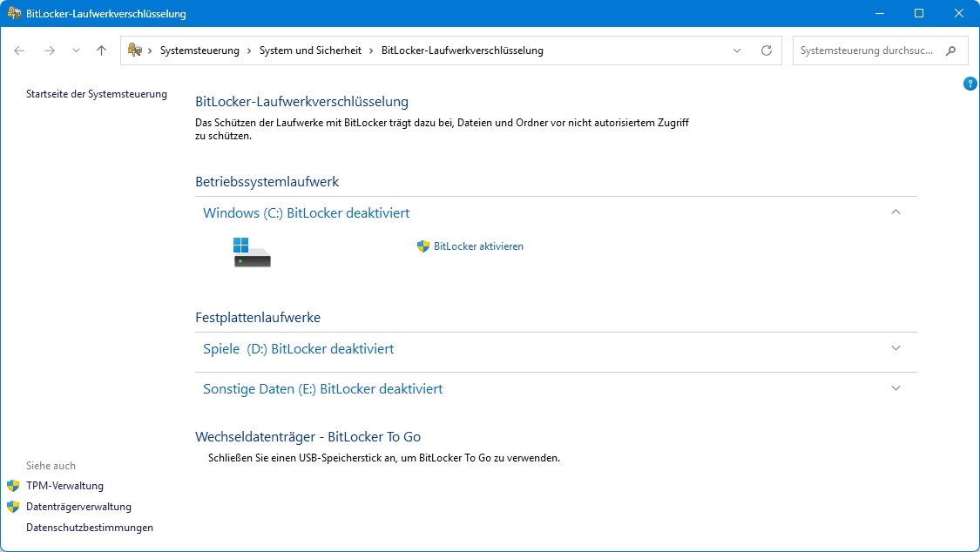Open Startseite der Systemsteuerung
The image size is (980, 552).
pyautogui.click(x=96, y=94)
